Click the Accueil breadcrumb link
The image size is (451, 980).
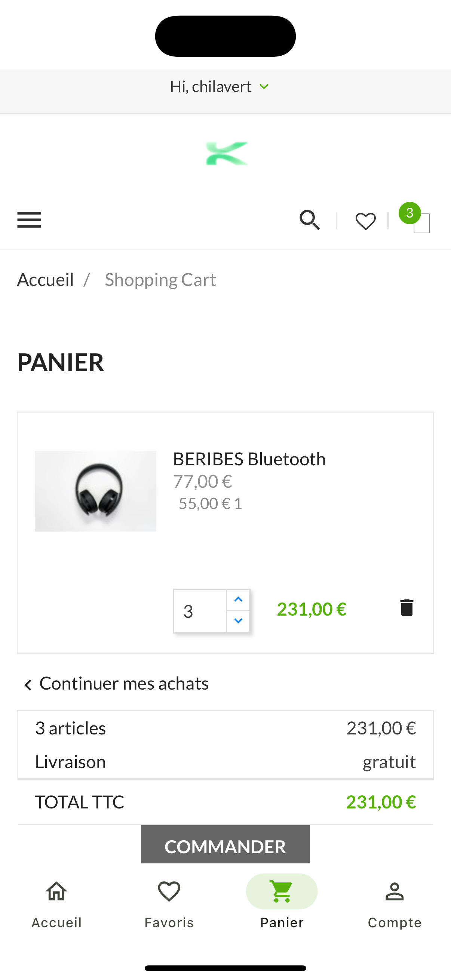coord(45,279)
